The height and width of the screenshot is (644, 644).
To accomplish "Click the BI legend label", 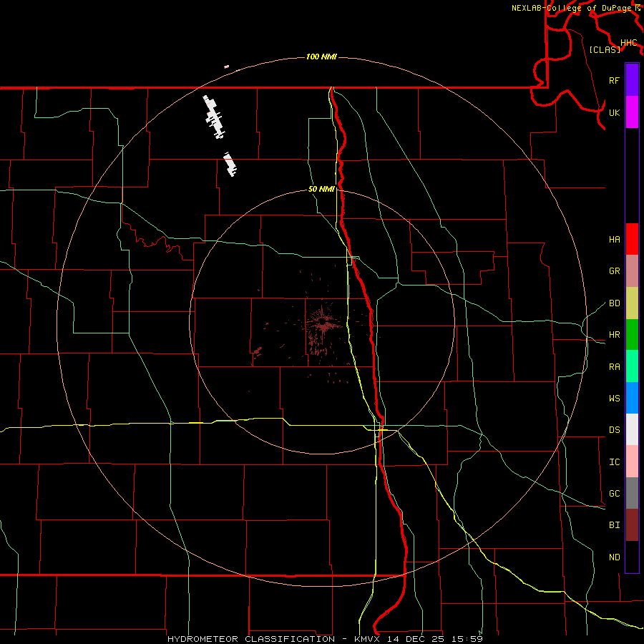I will click(x=614, y=525).
